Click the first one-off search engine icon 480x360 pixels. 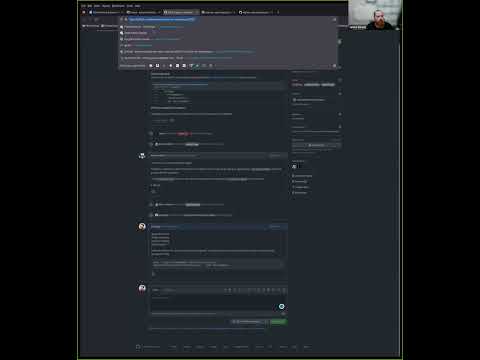point(151,66)
